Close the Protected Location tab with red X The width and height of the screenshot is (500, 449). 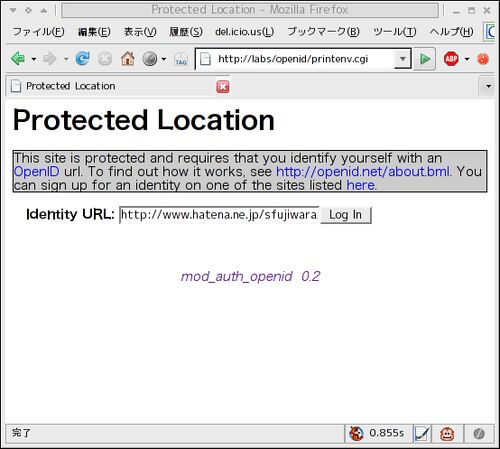pyautogui.click(x=223, y=87)
